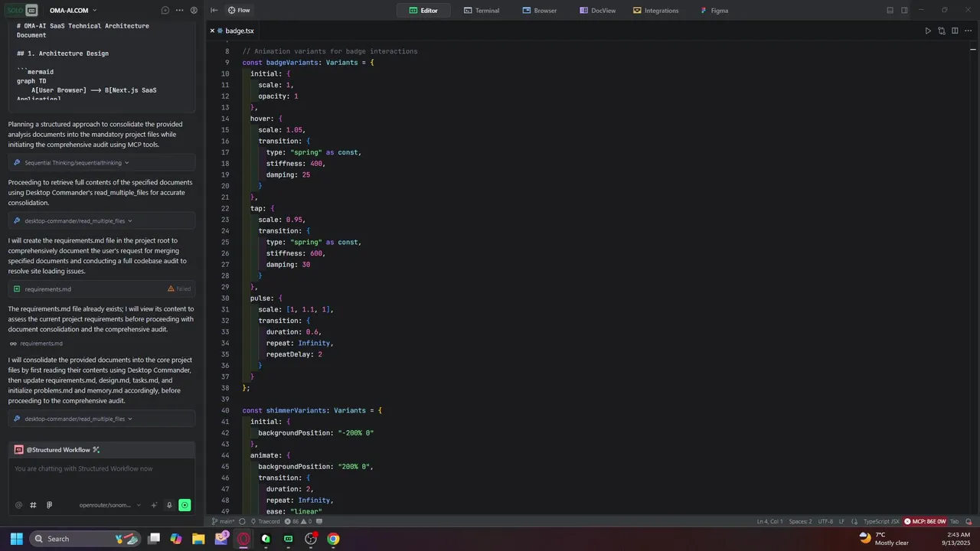This screenshot has height=551, width=980.
Task: Open the errors and warnings count
Action: pyautogui.click(x=298, y=521)
